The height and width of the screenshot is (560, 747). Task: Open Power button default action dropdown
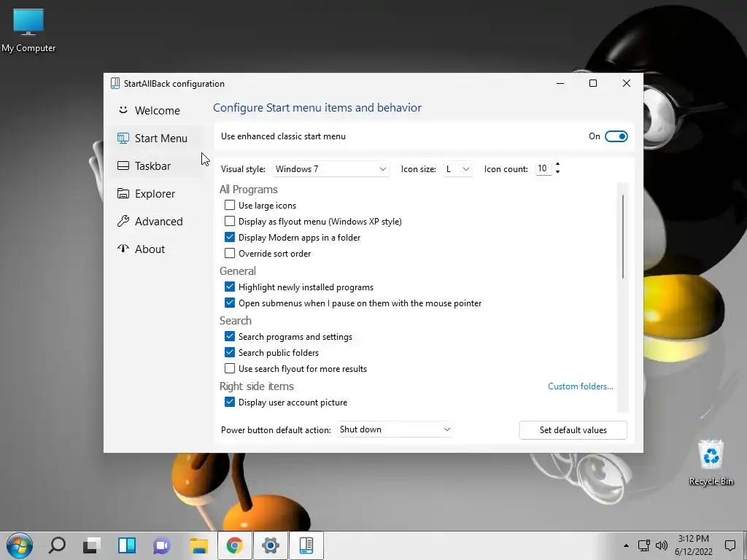(395, 429)
